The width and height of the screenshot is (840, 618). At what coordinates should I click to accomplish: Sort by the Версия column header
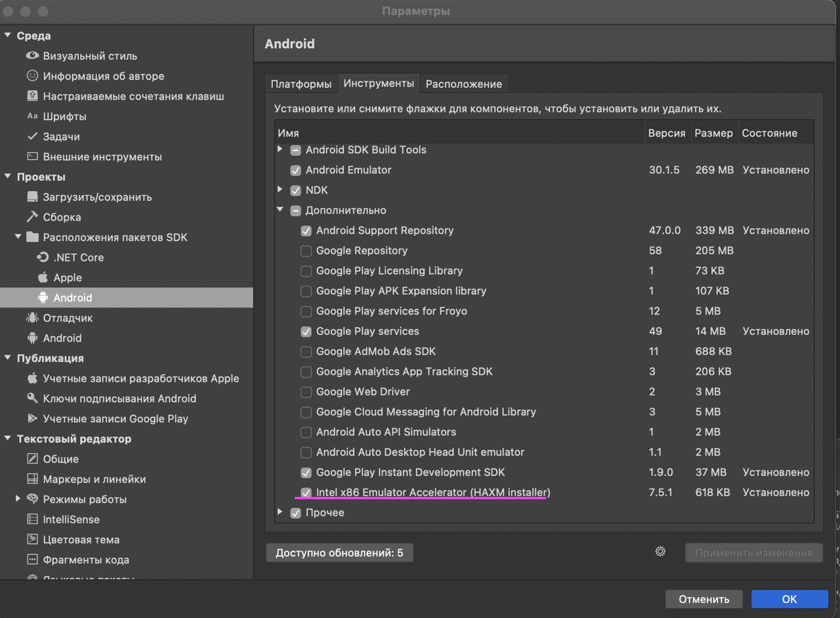point(667,133)
